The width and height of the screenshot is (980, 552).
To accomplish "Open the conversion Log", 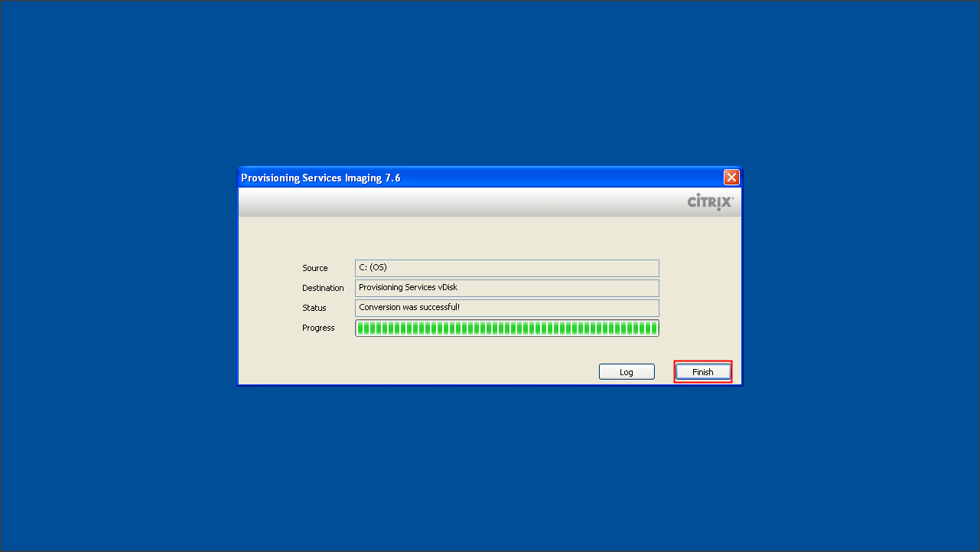I will 627,372.
